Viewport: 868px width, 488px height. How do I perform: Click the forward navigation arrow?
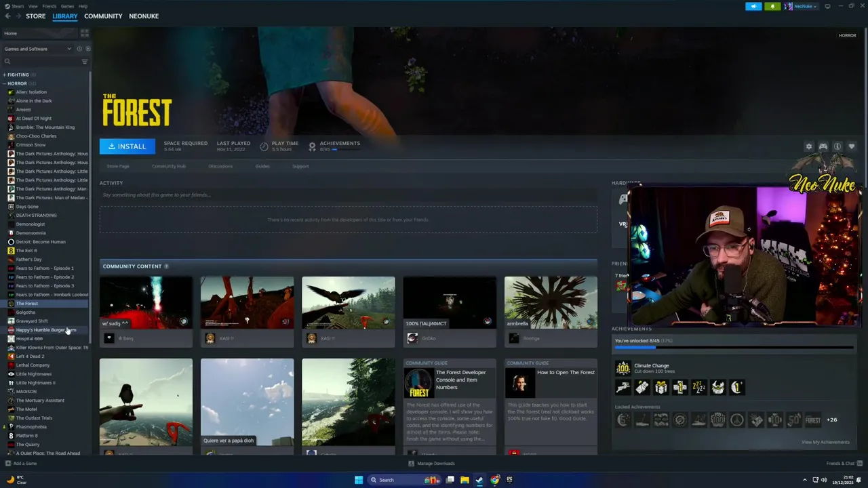tap(18, 16)
